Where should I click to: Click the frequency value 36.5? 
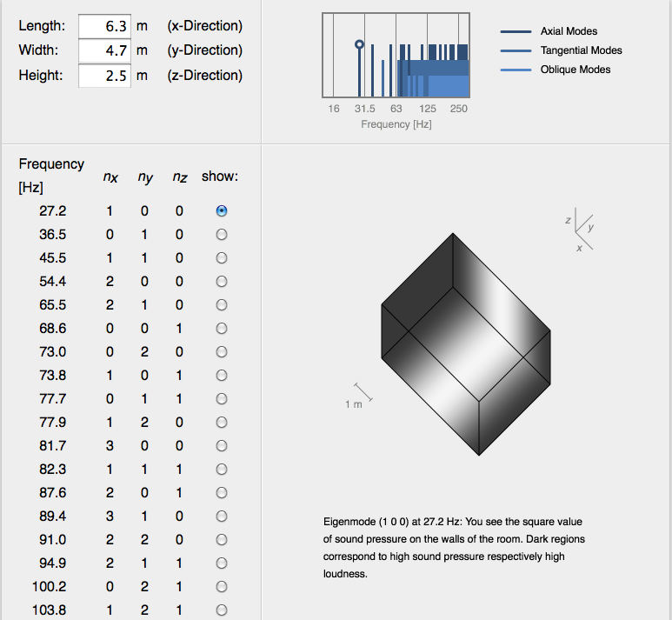53,235
